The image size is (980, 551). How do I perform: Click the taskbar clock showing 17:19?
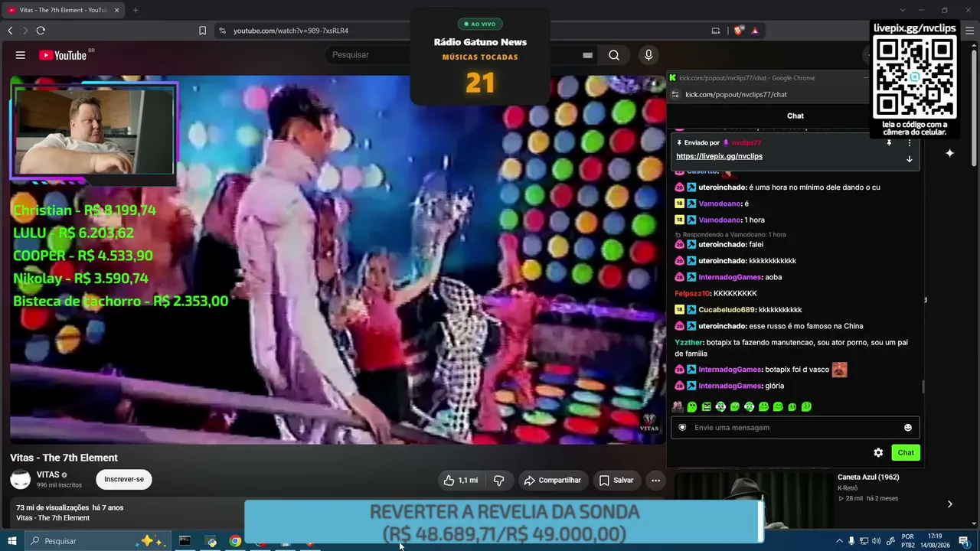(x=935, y=541)
